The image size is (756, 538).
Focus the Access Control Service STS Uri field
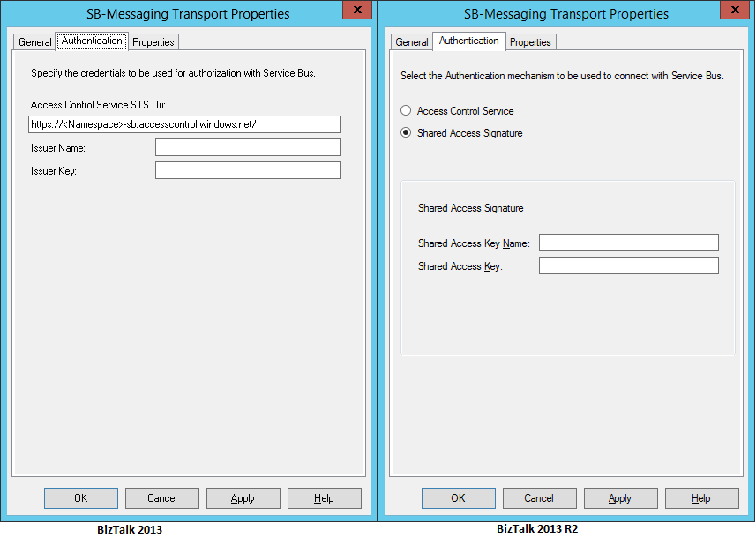tap(184, 124)
